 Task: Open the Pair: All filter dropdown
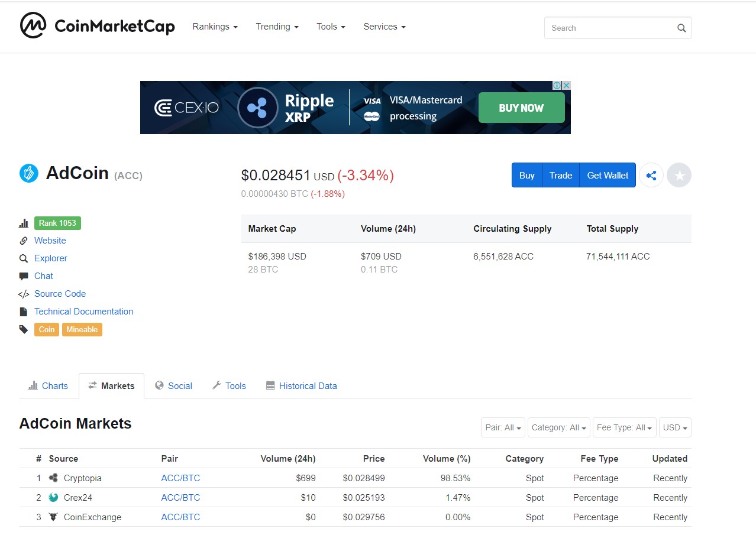click(x=503, y=427)
